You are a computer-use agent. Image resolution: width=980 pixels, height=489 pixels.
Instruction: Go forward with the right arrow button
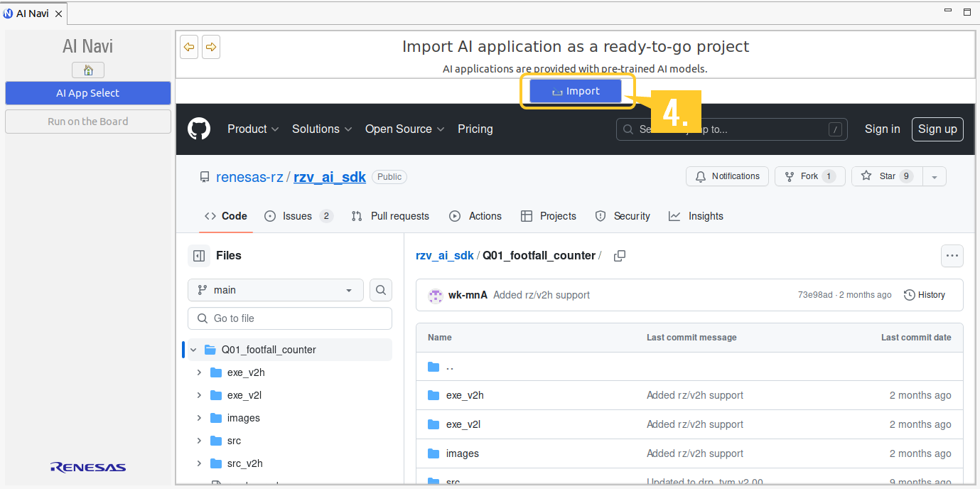coord(211,48)
